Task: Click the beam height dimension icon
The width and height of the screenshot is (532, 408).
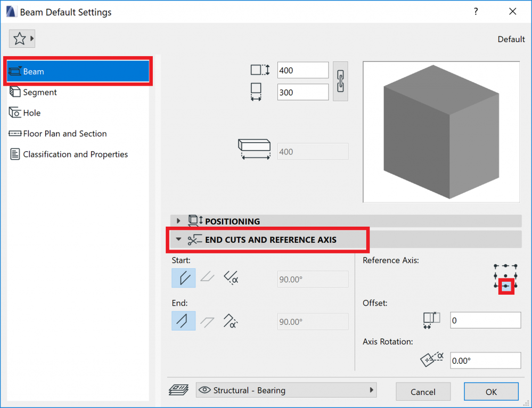Action: click(260, 70)
